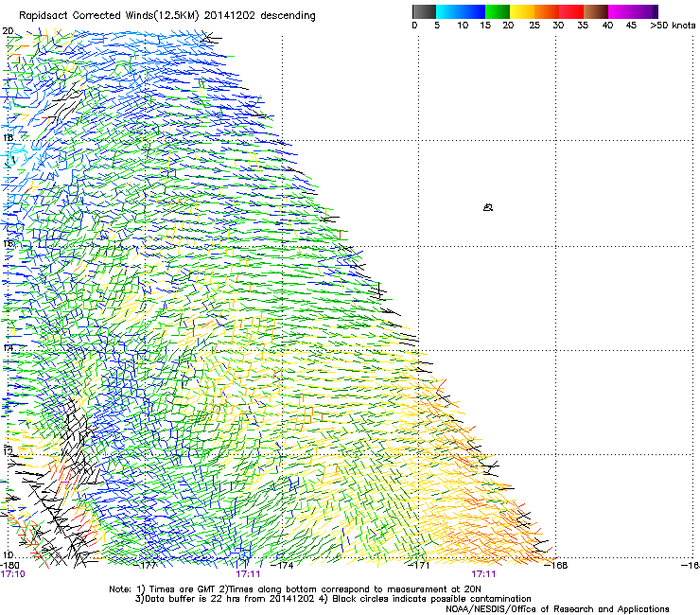The height and width of the screenshot is (615, 700).
Task: Click the legend tick label '45'
Action: (631, 26)
